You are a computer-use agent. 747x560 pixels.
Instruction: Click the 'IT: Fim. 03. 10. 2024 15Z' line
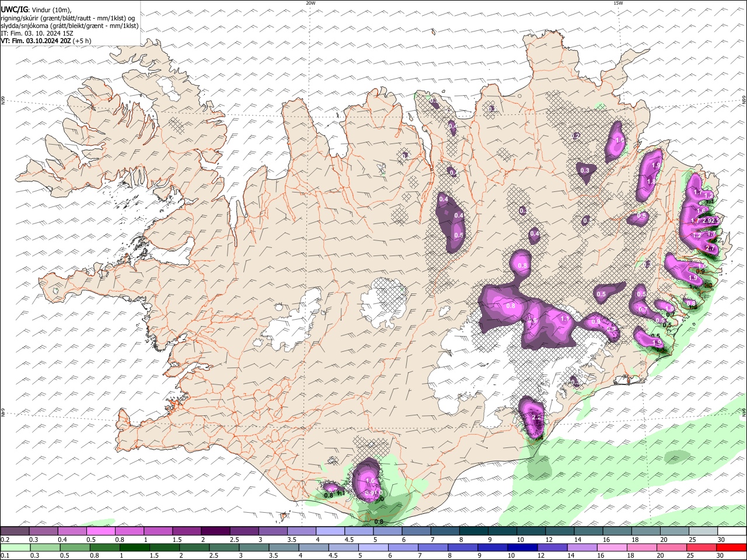point(37,33)
